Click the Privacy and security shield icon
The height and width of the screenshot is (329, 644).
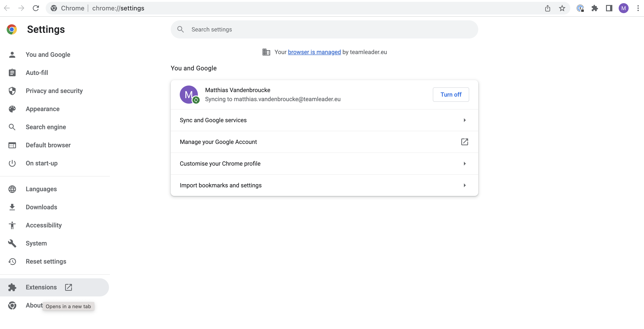click(x=12, y=91)
